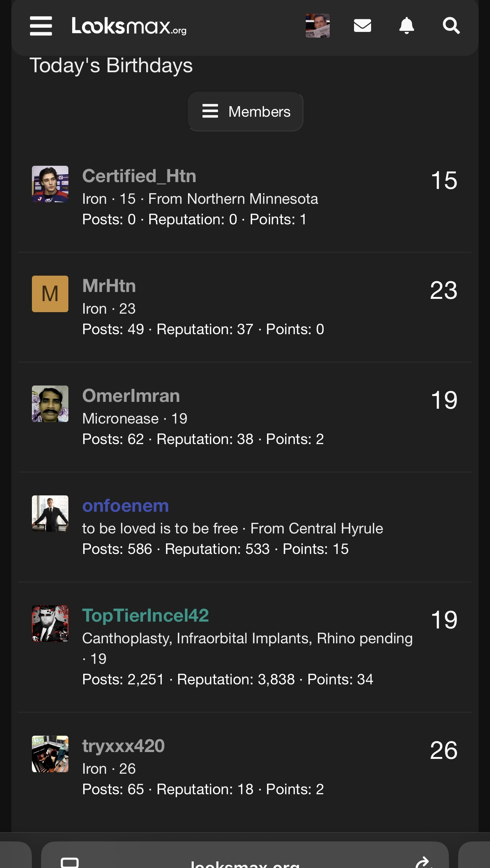
Task: Open your account avatar in header
Action: [318, 26]
